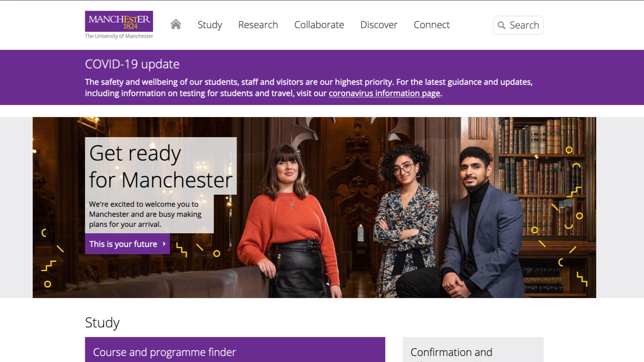The image size is (644, 362).
Task: Open the Study menu item
Action: tap(210, 25)
